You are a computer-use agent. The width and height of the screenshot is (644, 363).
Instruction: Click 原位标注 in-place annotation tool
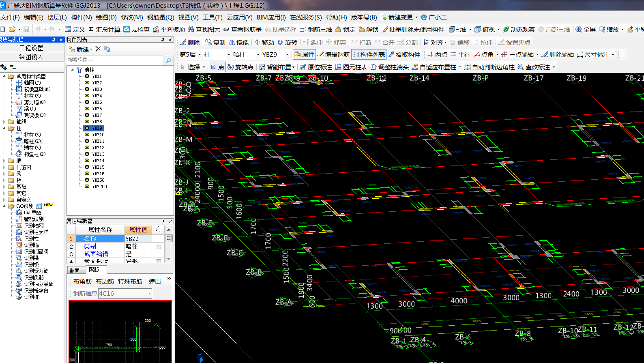tap(316, 67)
